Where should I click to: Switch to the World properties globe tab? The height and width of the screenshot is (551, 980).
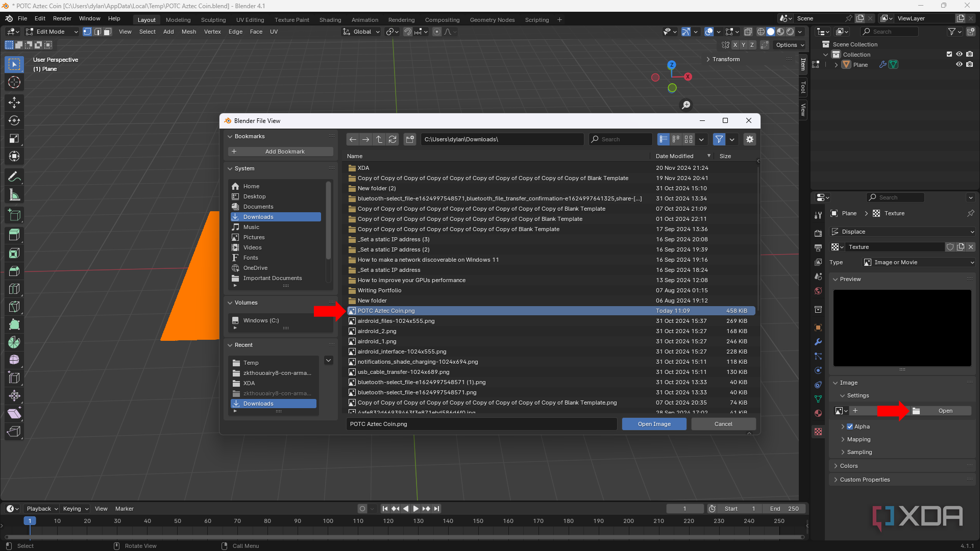[x=818, y=291]
